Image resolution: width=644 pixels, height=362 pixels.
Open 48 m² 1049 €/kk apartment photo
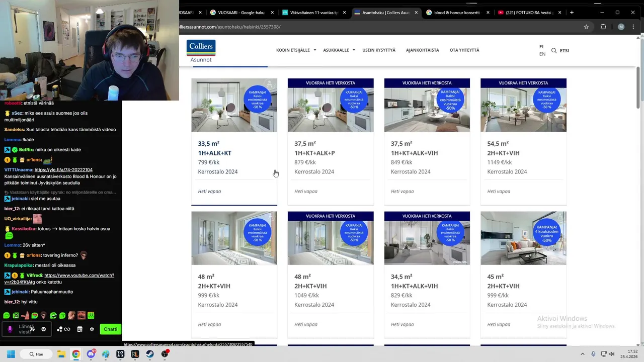(x=331, y=238)
